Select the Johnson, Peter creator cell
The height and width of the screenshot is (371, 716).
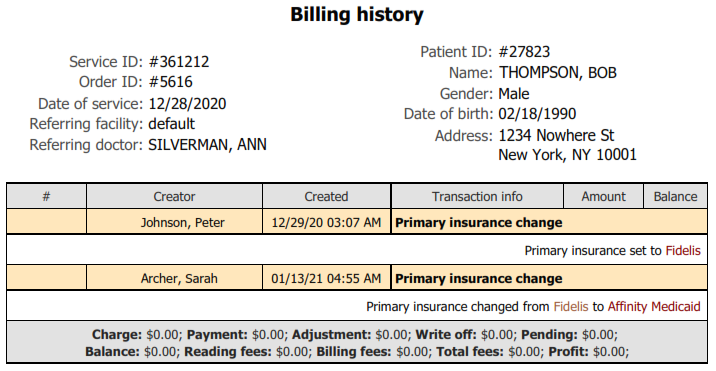coord(174,223)
